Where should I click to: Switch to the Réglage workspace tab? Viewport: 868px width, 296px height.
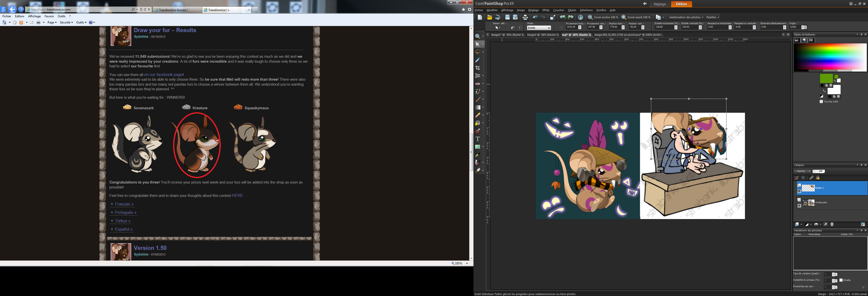point(660,4)
